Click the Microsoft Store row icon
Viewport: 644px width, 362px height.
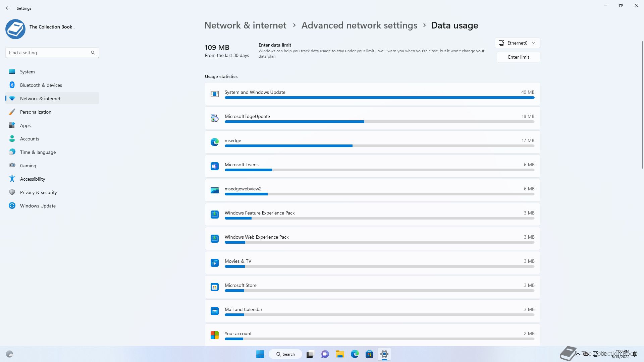(x=215, y=287)
